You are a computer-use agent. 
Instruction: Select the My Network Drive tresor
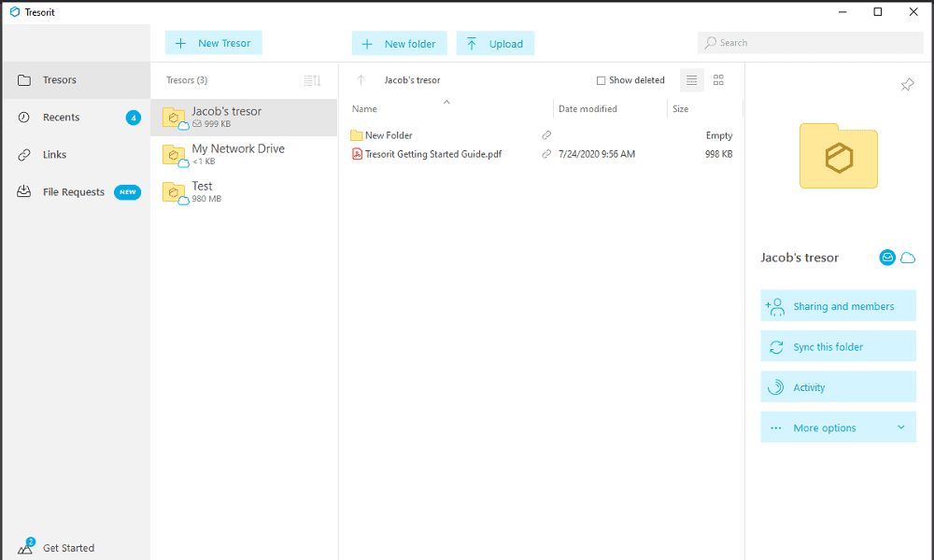pos(244,155)
